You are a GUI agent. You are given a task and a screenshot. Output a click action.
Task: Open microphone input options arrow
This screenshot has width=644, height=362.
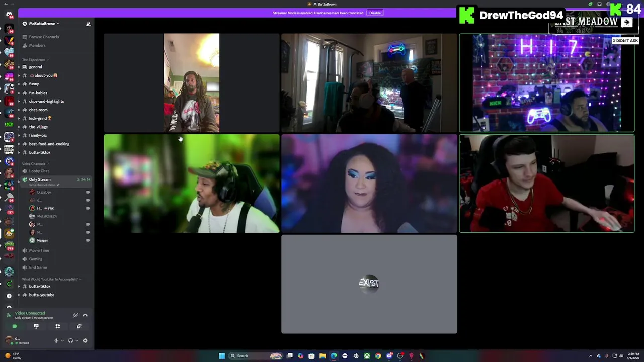[x=62, y=341]
